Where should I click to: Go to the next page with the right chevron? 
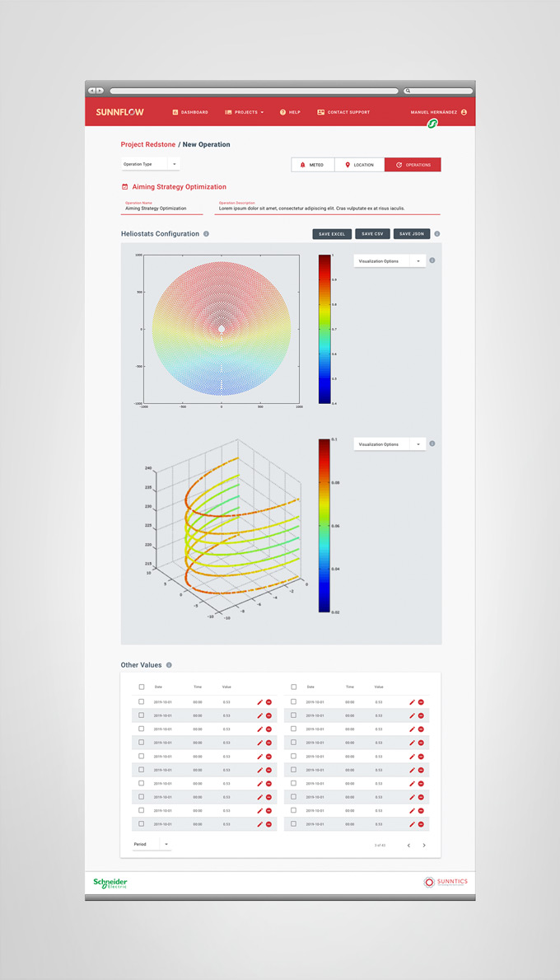coord(424,845)
